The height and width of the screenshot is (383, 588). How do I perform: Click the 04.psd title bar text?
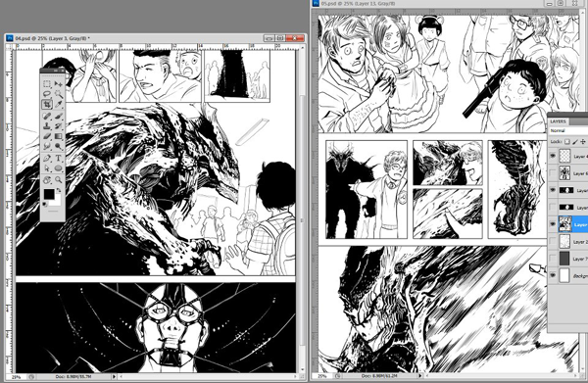pos(52,38)
